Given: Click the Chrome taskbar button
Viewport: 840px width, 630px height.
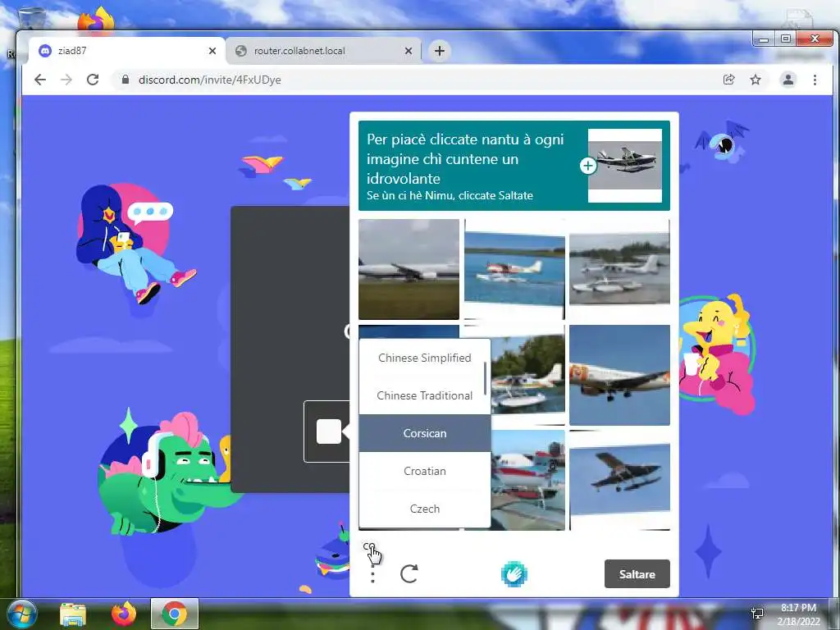Looking at the screenshot, I should [175, 614].
